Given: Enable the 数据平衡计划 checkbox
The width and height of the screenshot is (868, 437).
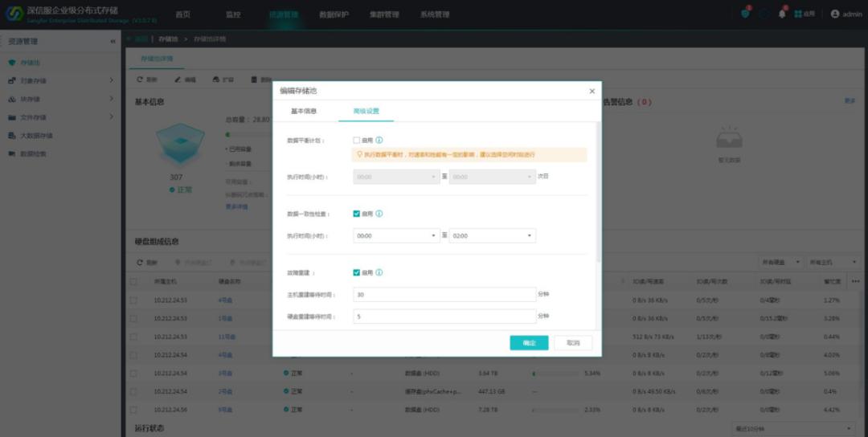Looking at the screenshot, I should [357, 140].
